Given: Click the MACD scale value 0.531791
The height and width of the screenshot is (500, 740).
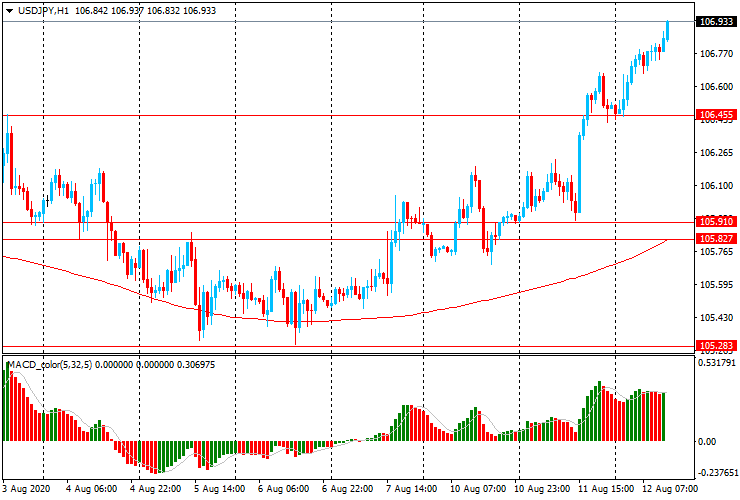Looking at the screenshot, I should click(716, 363).
